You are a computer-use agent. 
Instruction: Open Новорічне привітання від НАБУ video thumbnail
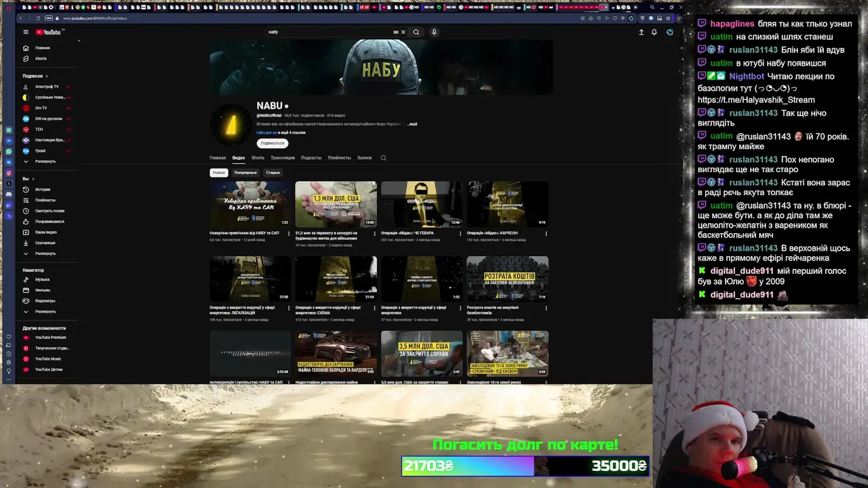coord(250,204)
